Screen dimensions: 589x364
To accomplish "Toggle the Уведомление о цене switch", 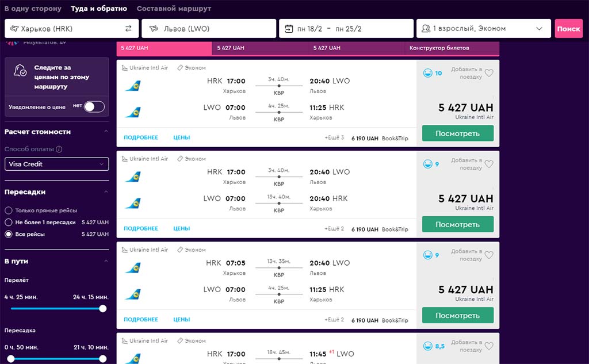I will (94, 106).
